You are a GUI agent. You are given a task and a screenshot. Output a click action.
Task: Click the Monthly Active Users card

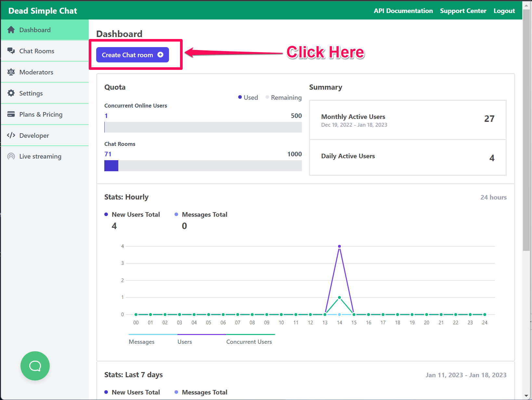coord(408,120)
